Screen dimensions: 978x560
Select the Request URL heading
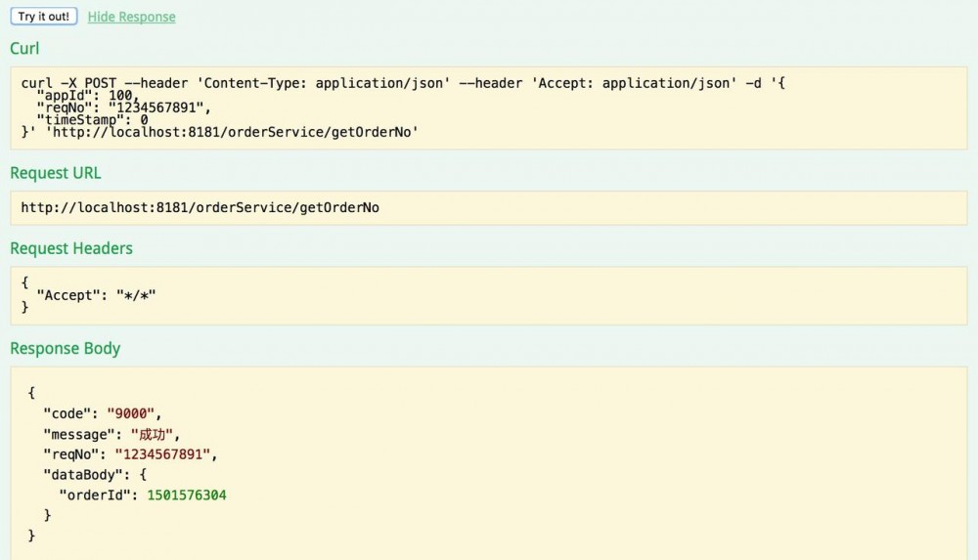[55, 173]
